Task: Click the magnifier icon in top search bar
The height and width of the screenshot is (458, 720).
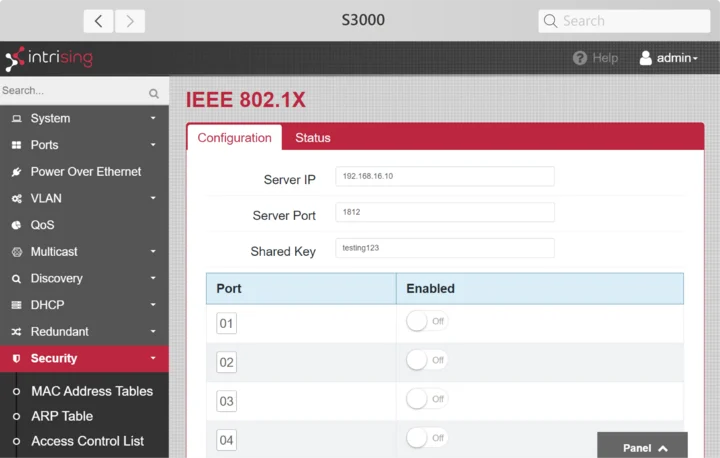Action: [550, 21]
